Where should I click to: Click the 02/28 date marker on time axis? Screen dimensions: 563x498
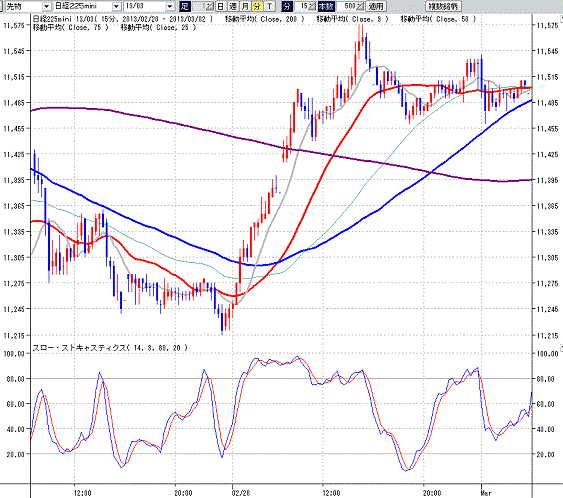coord(241,493)
